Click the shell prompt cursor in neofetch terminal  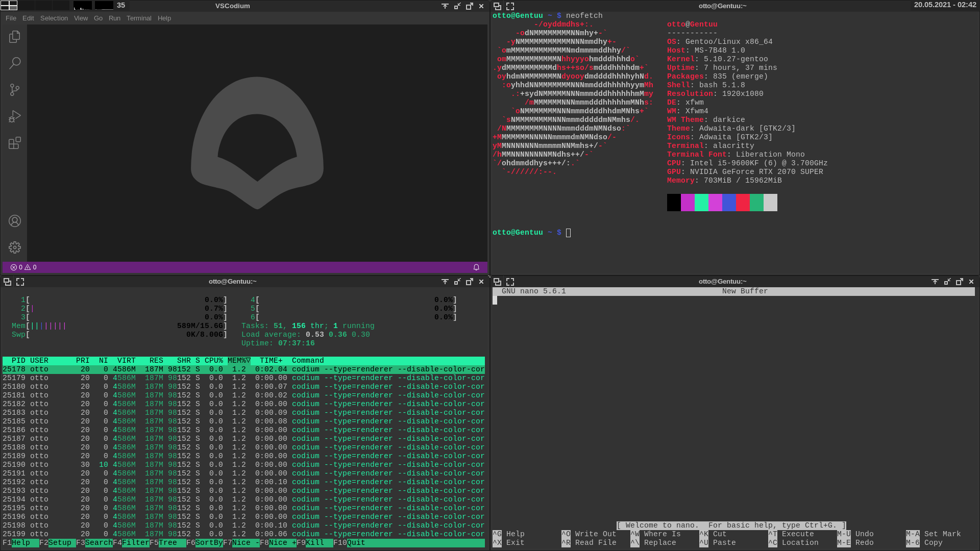(x=568, y=233)
